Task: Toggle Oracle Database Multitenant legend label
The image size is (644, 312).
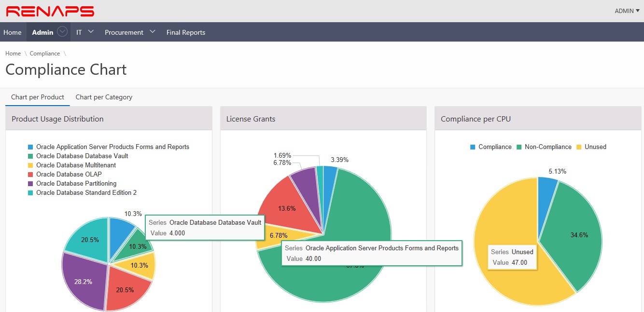Action: 76,165
